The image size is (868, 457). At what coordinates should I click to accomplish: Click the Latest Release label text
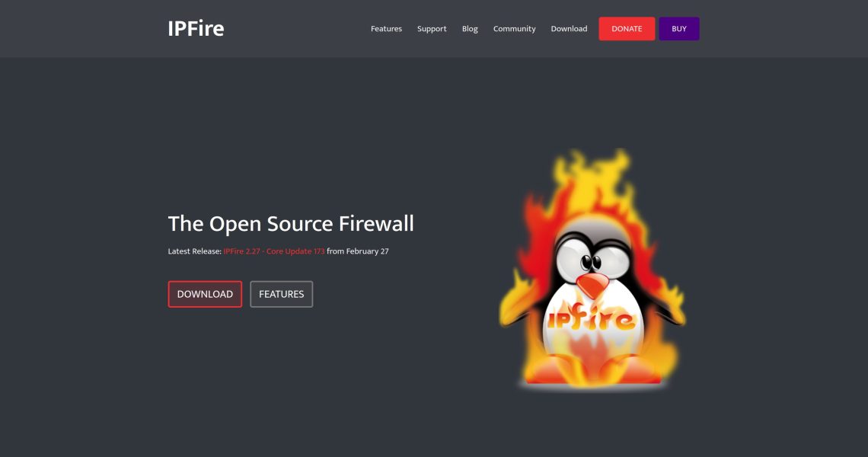pyautogui.click(x=195, y=251)
